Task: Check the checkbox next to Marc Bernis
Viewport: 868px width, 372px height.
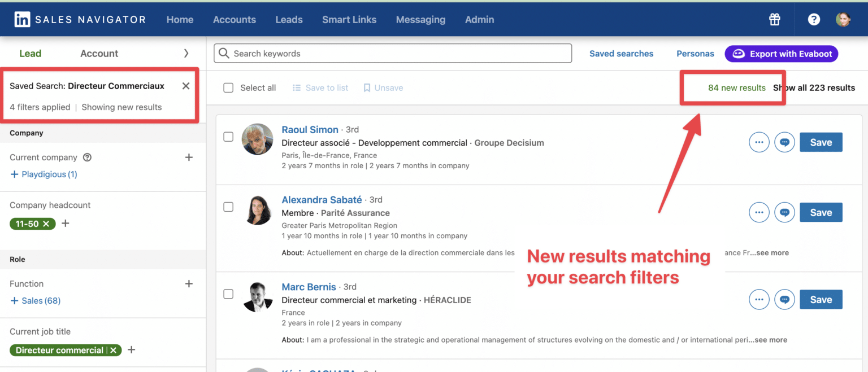Action: pyautogui.click(x=228, y=294)
